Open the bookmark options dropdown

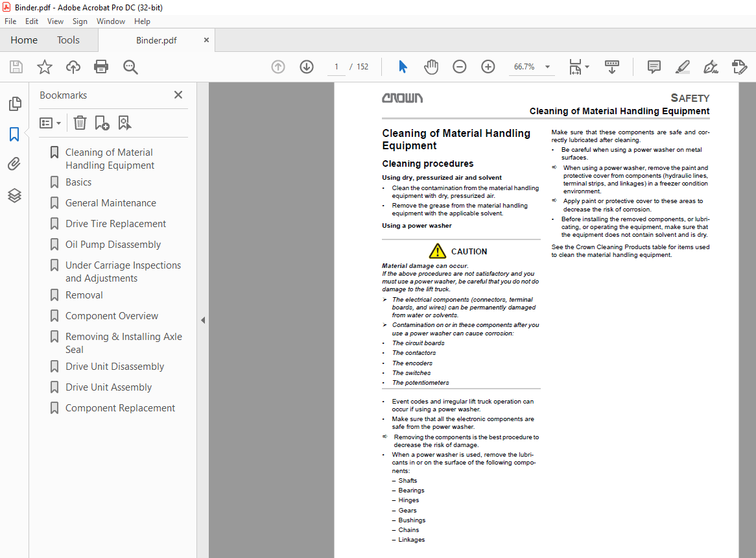pos(50,123)
